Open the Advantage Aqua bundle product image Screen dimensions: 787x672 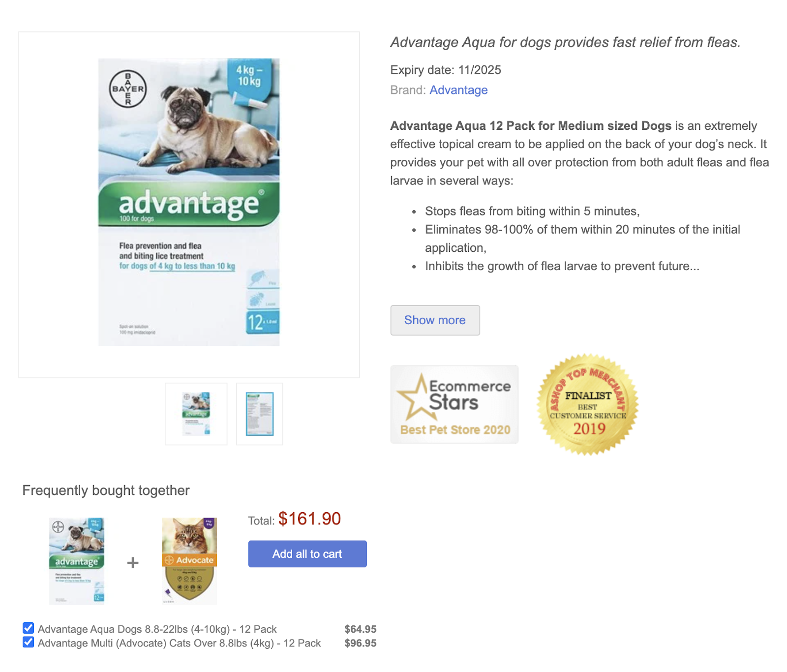(x=77, y=561)
